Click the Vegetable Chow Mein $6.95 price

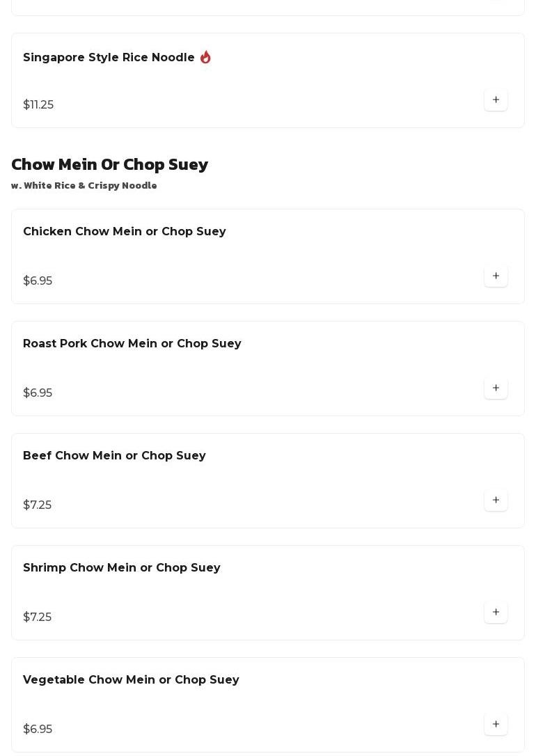[x=38, y=730]
